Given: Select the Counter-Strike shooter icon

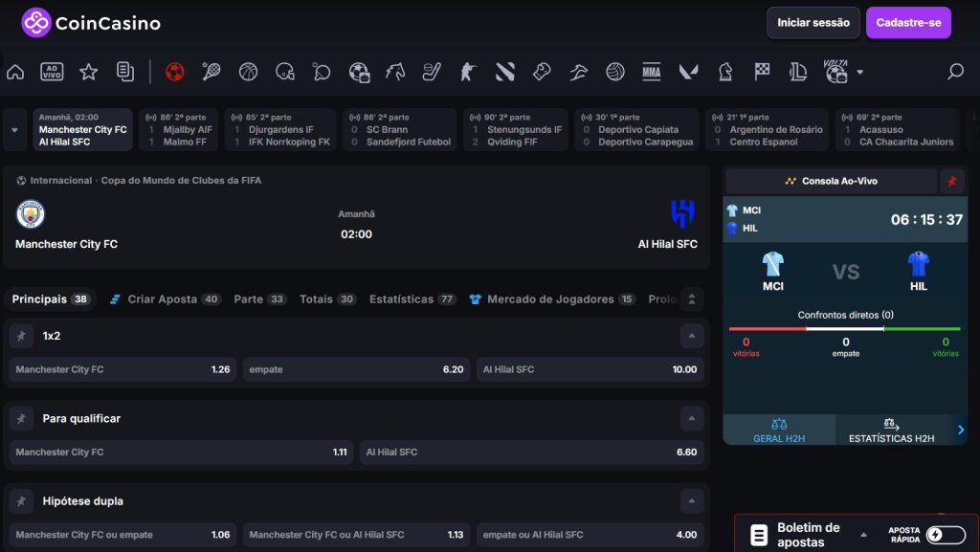Looking at the screenshot, I should 468,73.
